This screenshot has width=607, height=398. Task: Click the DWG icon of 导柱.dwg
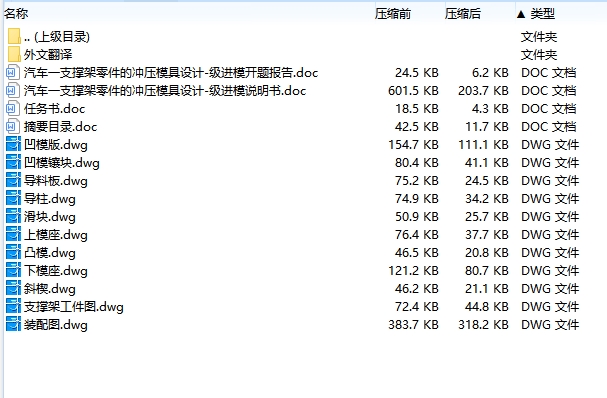click(13, 198)
